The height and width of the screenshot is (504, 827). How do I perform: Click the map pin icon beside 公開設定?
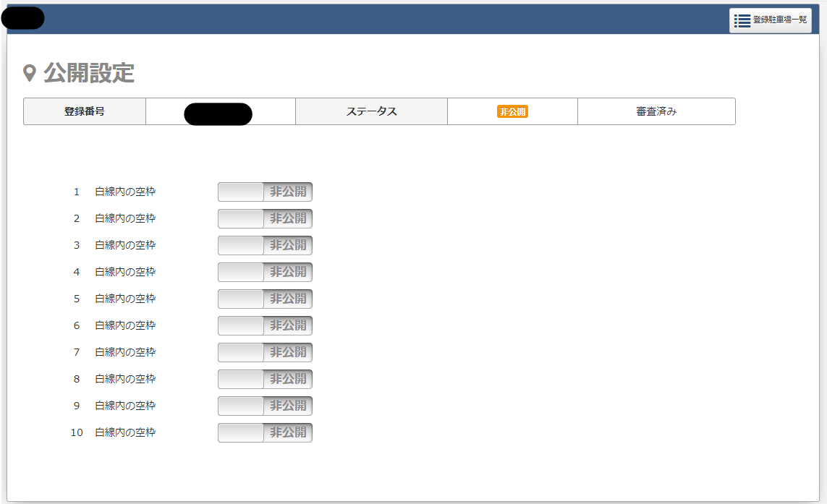pos(30,73)
